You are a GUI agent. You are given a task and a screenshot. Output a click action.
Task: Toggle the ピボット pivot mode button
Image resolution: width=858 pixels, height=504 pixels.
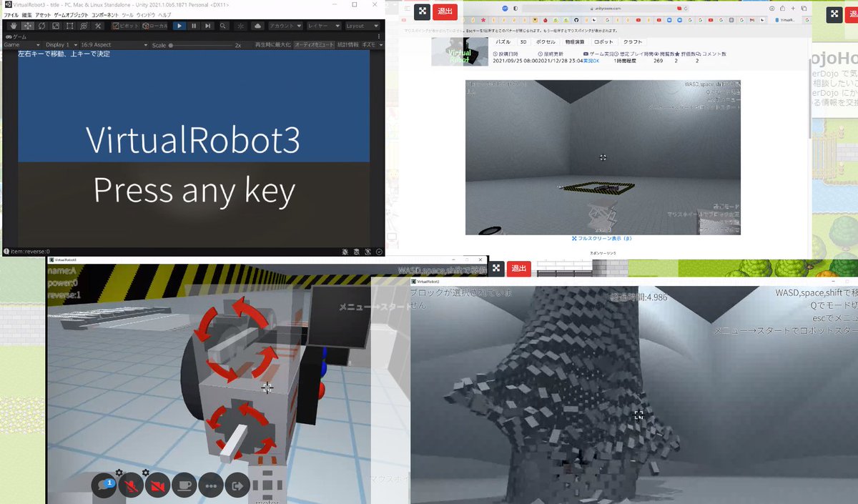pyautogui.click(x=126, y=26)
